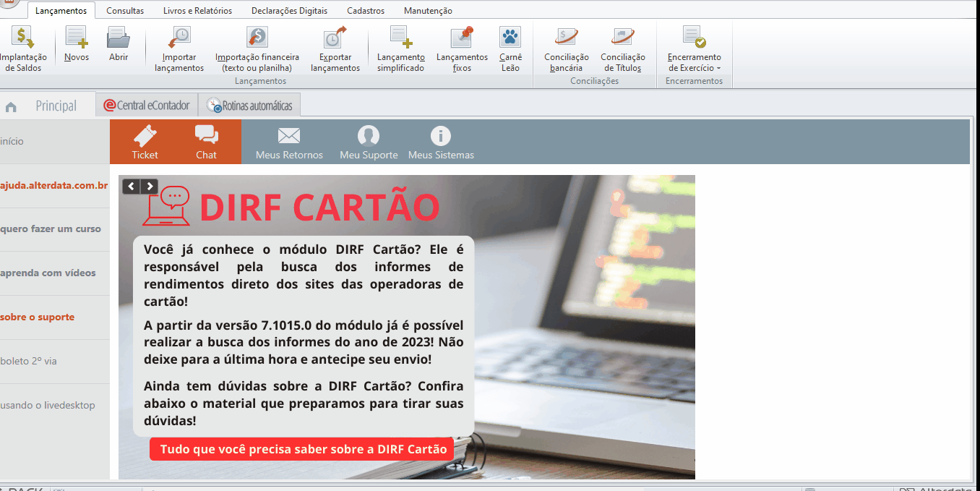Open Lançamentos fixos
980x491 pixels.
pyautogui.click(x=463, y=48)
